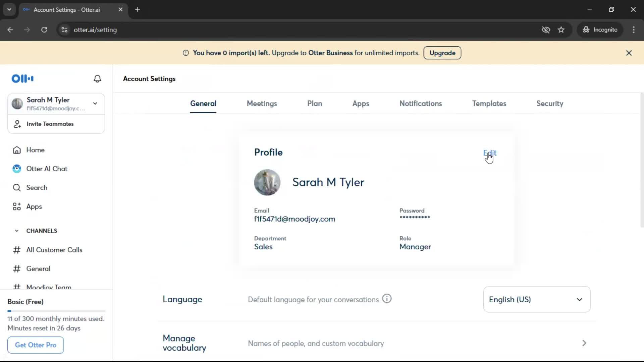Open the tab search dropdown arrow
This screenshot has height=362, width=644.
[x=9, y=10]
